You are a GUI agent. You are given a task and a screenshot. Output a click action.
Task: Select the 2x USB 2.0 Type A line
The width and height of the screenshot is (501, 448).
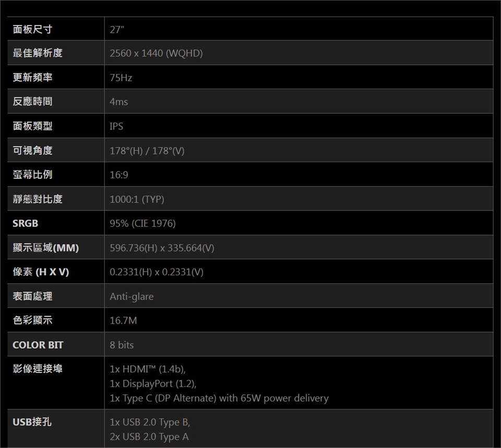149,437
